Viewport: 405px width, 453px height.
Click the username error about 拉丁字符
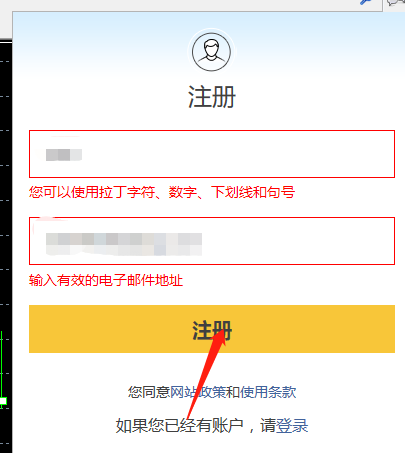pos(162,192)
